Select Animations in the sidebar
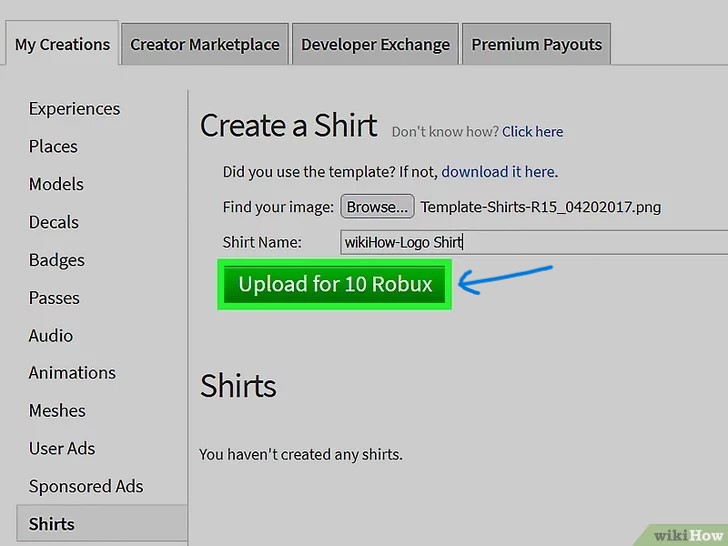The width and height of the screenshot is (728, 546). pyautogui.click(x=72, y=372)
